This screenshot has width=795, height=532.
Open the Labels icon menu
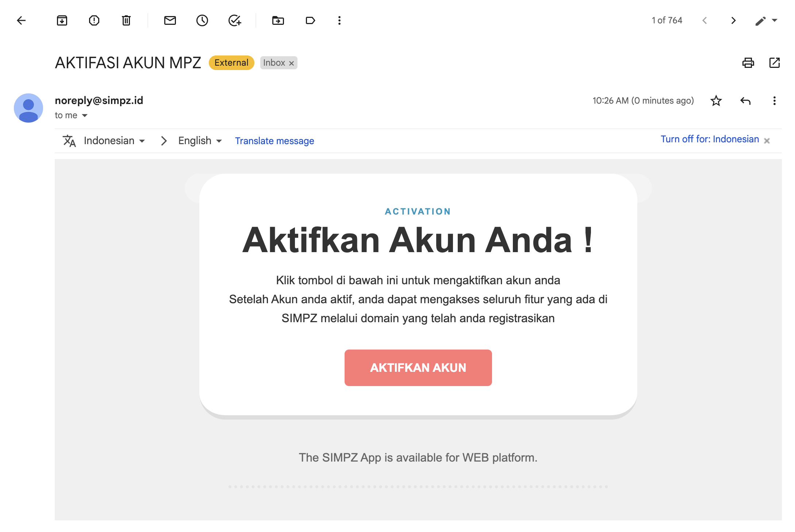[x=310, y=20]
